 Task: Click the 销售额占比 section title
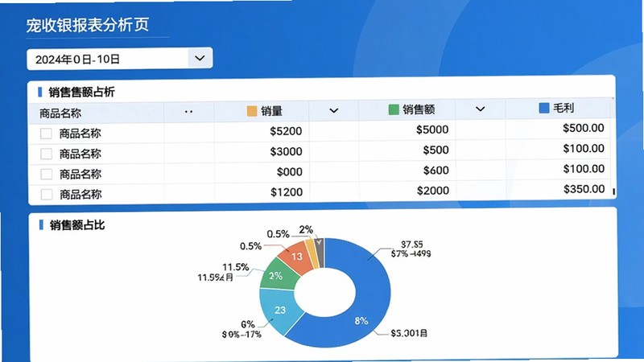[77, 225]
